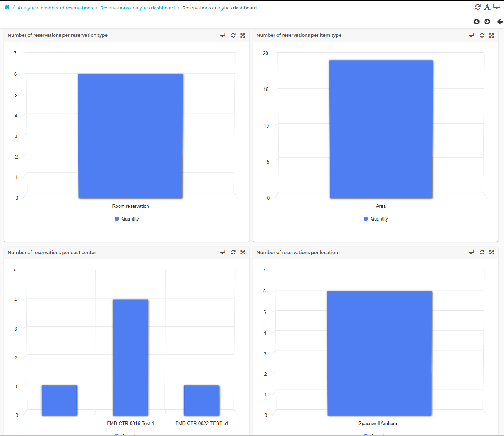Toggle Quantity legend in reservation type chart

(x=127, y=219)
